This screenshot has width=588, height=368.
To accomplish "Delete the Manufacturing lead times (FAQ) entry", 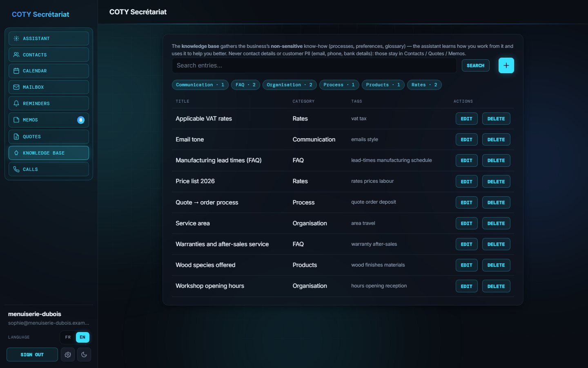I will (496, 160).
